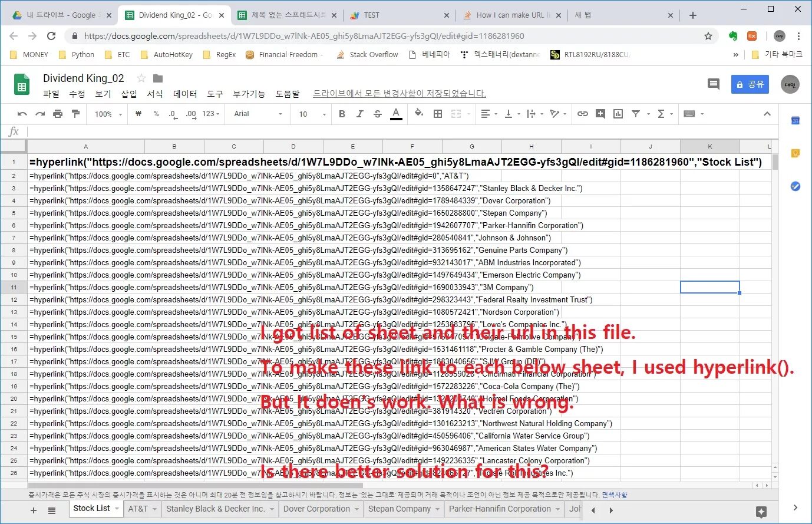Open Google Sheets home icon
812x524 pixels.
point(22,85)
